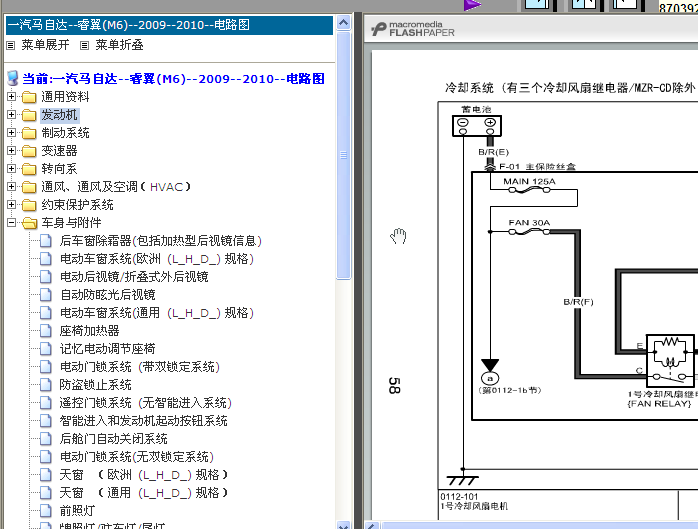Expand the 通风、通风及空调 (HVAC) node
Viewport: 698px width, 529px height.
pyautogui.click(x=12, y=187)
